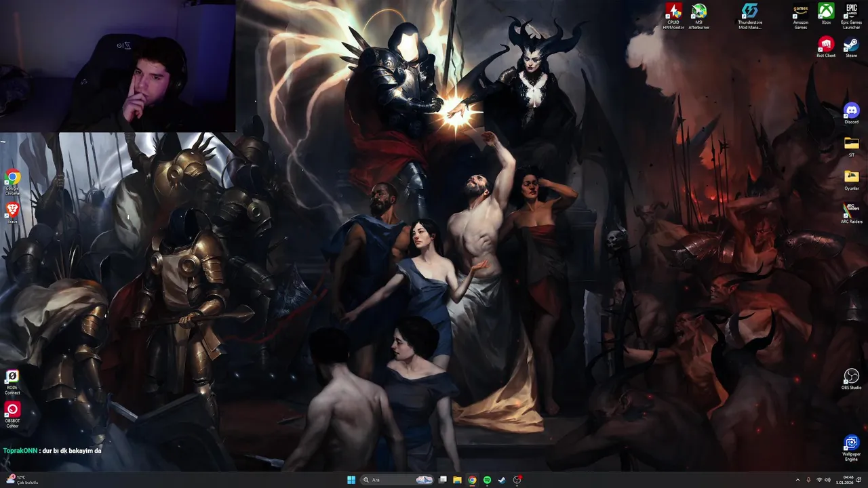Click the microphone tray indicator
Viewport: 868px width, 488px height.
[808, 480]
